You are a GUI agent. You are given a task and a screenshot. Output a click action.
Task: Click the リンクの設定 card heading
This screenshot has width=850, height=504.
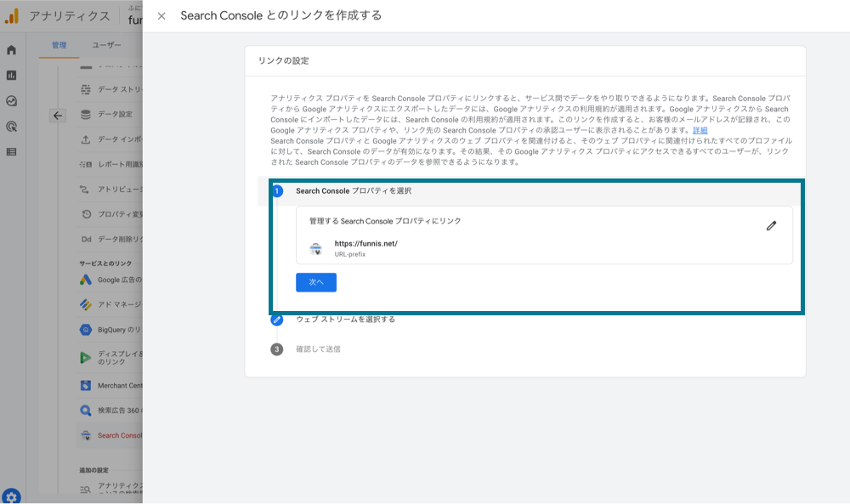point(284,60)
